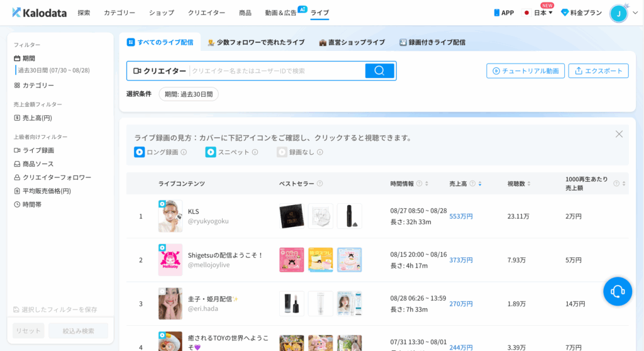The width and height of the screenshot is (644, 351).
Task: Expand the 期間 filter
Action: click(25, 58)
